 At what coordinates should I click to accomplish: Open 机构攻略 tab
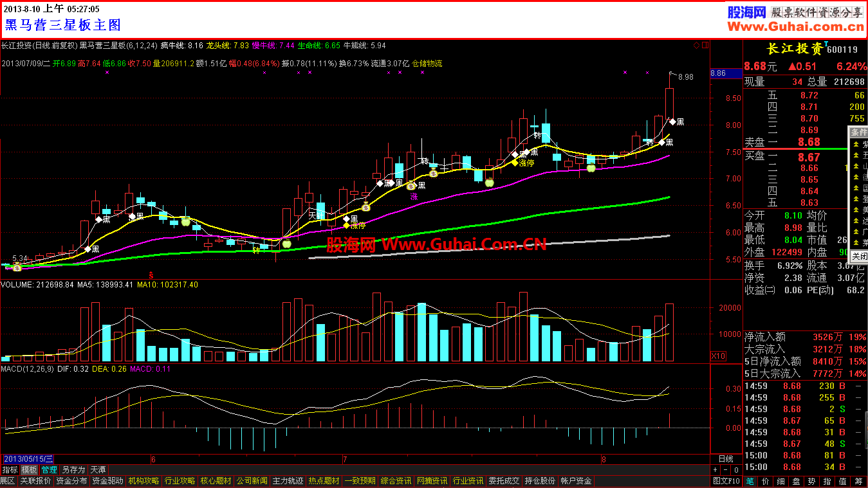(x=143, y=481)
